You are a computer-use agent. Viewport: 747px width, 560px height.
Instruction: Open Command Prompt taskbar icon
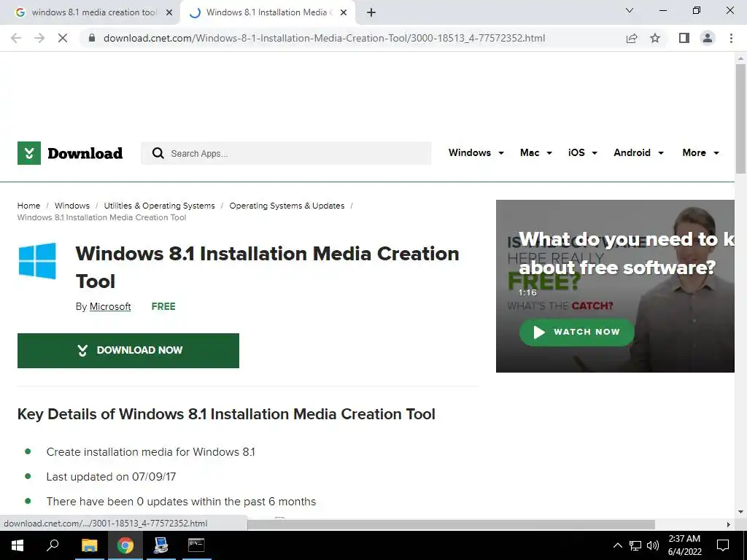(196, 545)
